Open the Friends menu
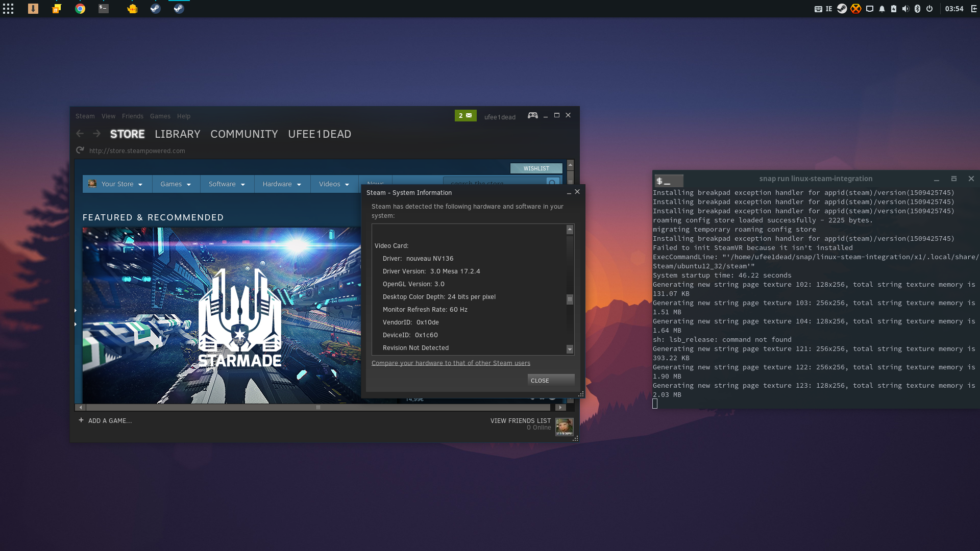 pos(133,116)
